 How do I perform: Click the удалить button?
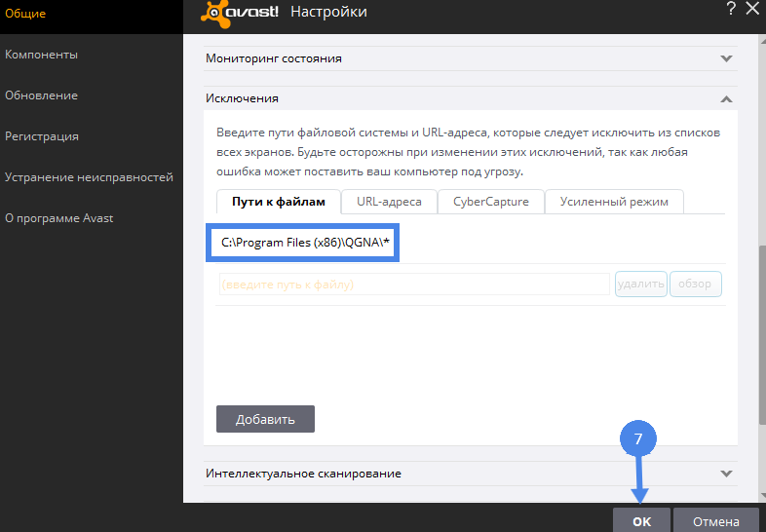pos(641,284)
